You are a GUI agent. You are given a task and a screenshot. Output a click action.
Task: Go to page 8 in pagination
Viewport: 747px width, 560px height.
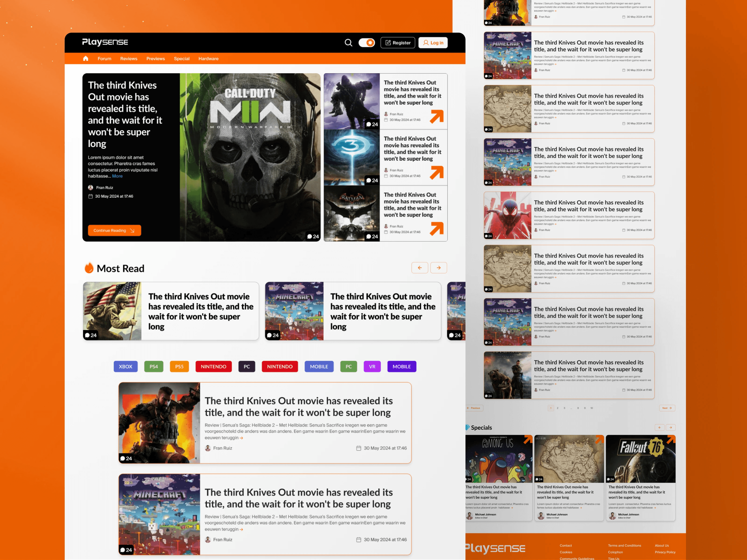pos(578,408)
